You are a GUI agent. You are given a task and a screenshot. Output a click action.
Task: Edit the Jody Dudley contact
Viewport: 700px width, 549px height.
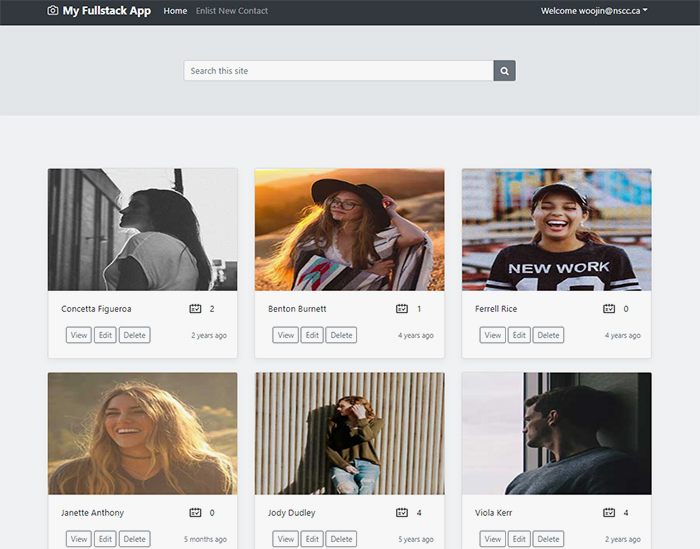tap(313, 539)
